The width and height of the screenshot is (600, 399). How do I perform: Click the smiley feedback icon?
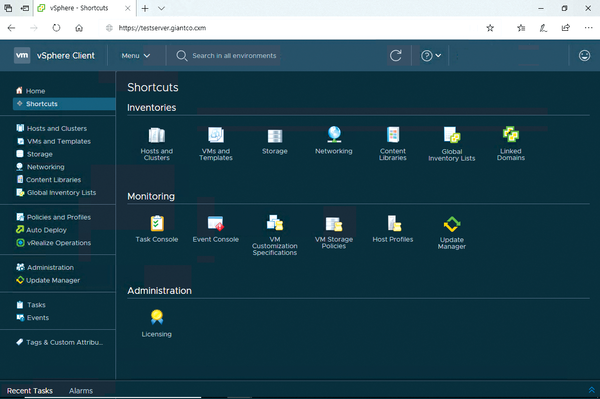tap(584, 56)
